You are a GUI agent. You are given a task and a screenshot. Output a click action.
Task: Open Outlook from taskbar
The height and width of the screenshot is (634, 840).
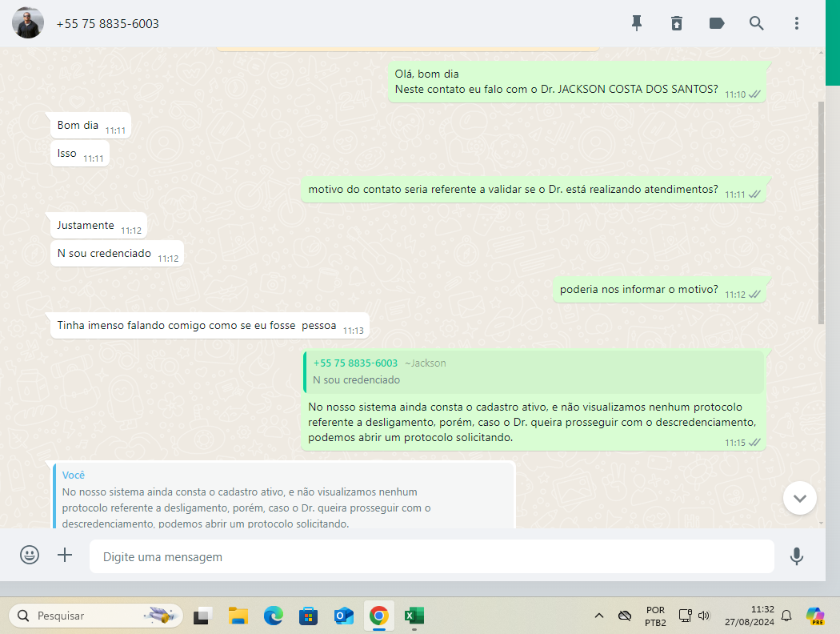tap(343, 616)
